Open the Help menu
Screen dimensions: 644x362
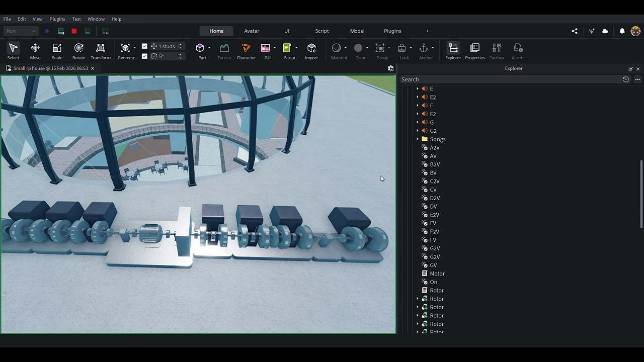click(116, 19)
